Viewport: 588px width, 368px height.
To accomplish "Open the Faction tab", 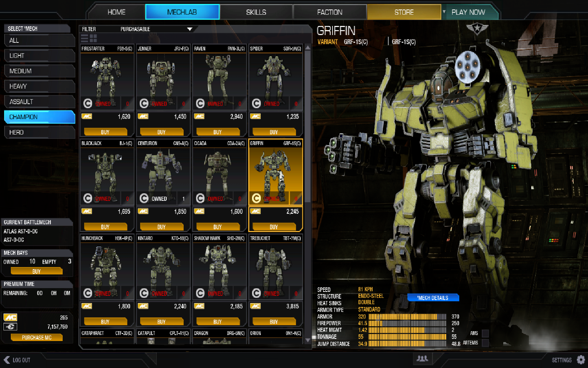I will 330,12.
